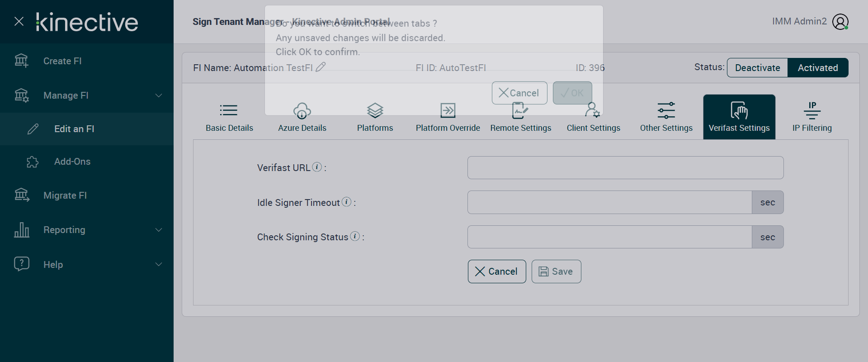The image size is (868, 362).
Task: Click the 'ID: 396' text
Action: [x=590, y=68]
